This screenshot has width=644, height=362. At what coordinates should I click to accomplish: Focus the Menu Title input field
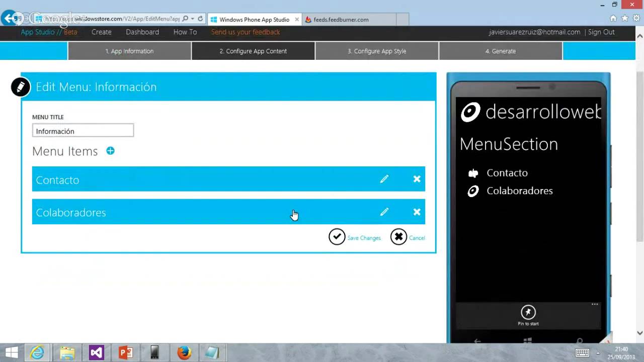point(83,131)
